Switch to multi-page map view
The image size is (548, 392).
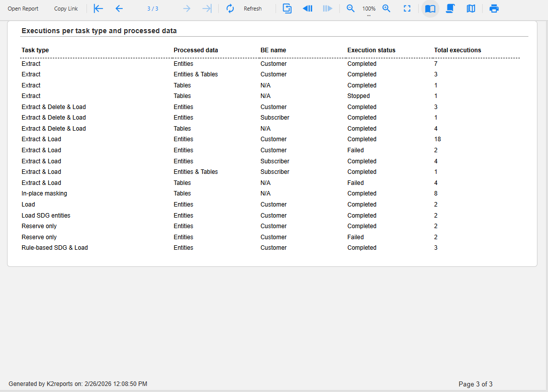pyautogui.click(x=471, y=9)
